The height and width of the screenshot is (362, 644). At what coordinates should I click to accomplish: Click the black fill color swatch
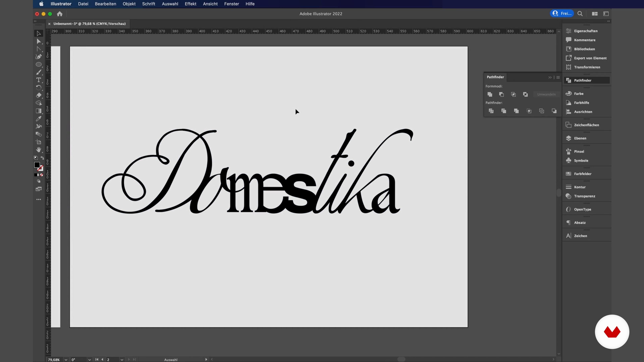pos(37,165)
